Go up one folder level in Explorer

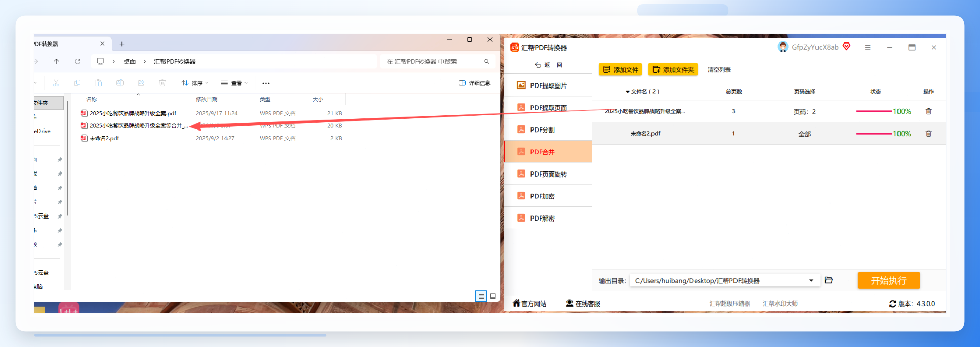click(x=56, y=61)
